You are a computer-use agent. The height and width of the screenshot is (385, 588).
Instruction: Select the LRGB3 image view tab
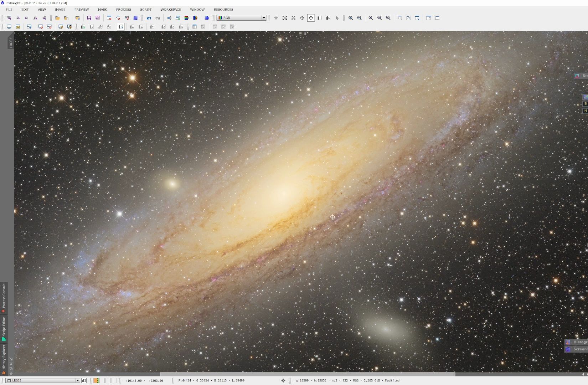(11, 42)
